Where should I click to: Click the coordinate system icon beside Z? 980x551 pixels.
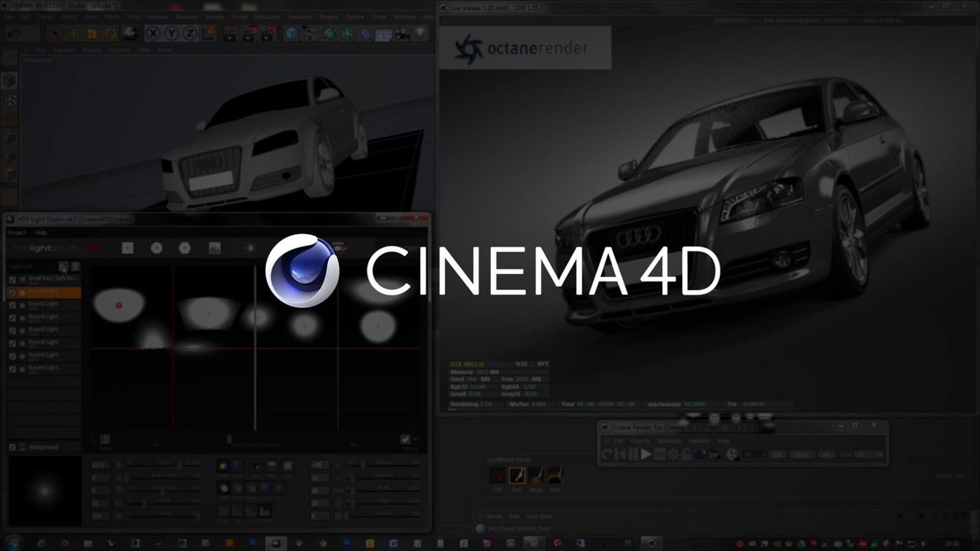(x=209, y=33)
